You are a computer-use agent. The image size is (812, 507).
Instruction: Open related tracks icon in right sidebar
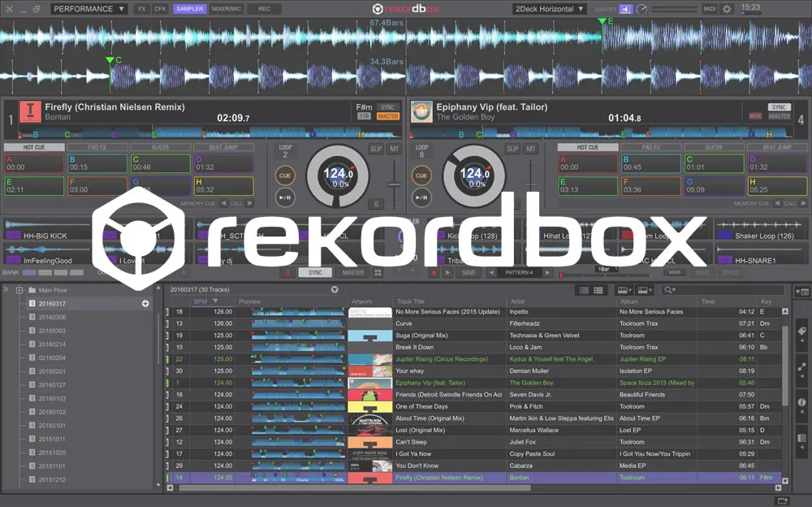coord(801,367)
